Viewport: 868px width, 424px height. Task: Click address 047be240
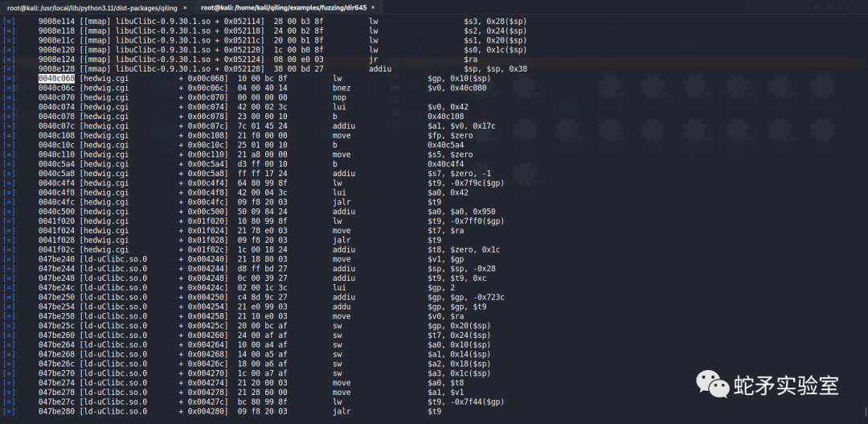tap(56, 259)
